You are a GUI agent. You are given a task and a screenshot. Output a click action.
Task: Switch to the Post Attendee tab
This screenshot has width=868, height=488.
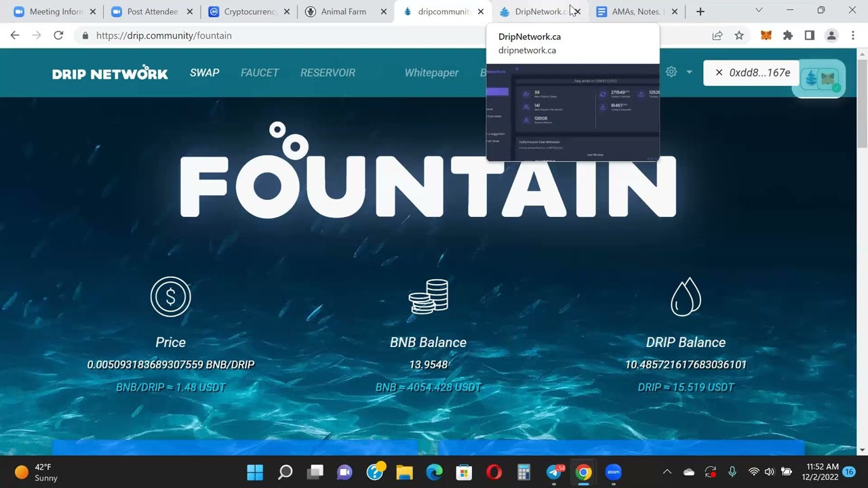151,12
